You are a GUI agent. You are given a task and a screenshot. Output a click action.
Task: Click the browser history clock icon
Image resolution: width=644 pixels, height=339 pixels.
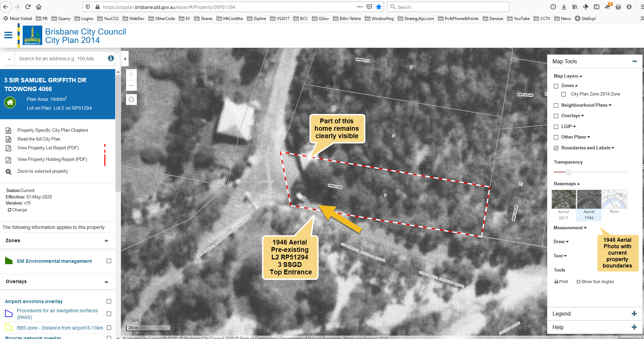[x=553, y=7]
